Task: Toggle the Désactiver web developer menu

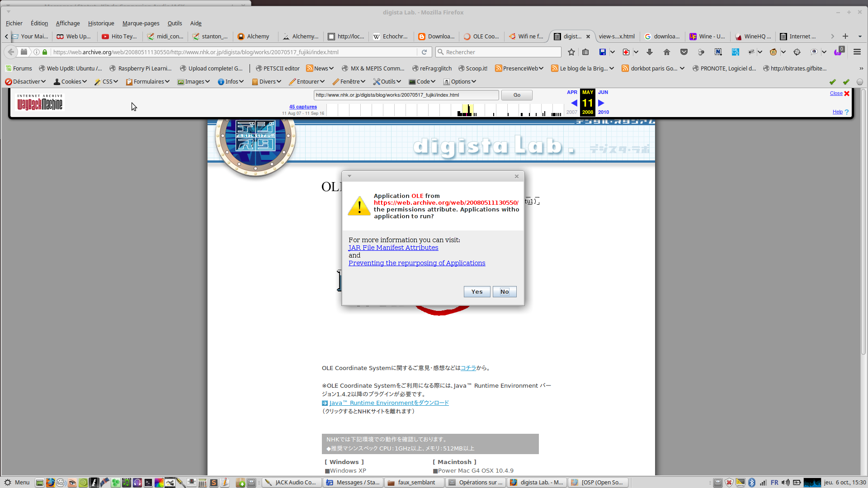Action: pos(25,82)
